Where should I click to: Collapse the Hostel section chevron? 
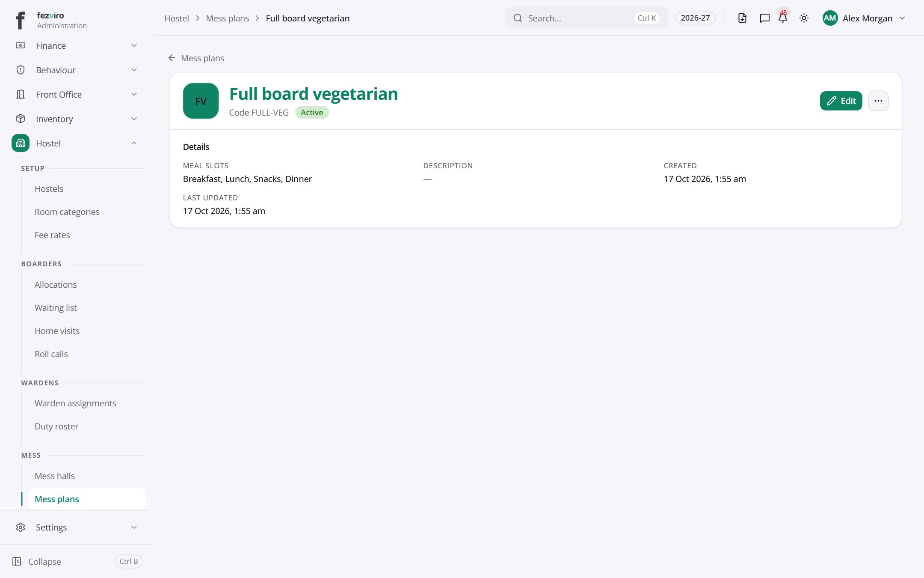pyautogui.click(x=134, y=143)
